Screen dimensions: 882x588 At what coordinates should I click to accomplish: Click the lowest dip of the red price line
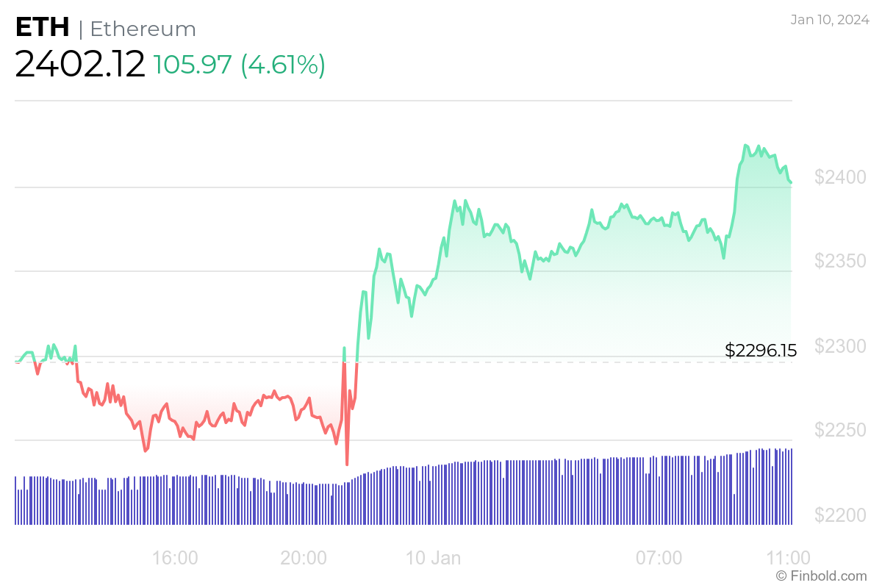point(347,465)
